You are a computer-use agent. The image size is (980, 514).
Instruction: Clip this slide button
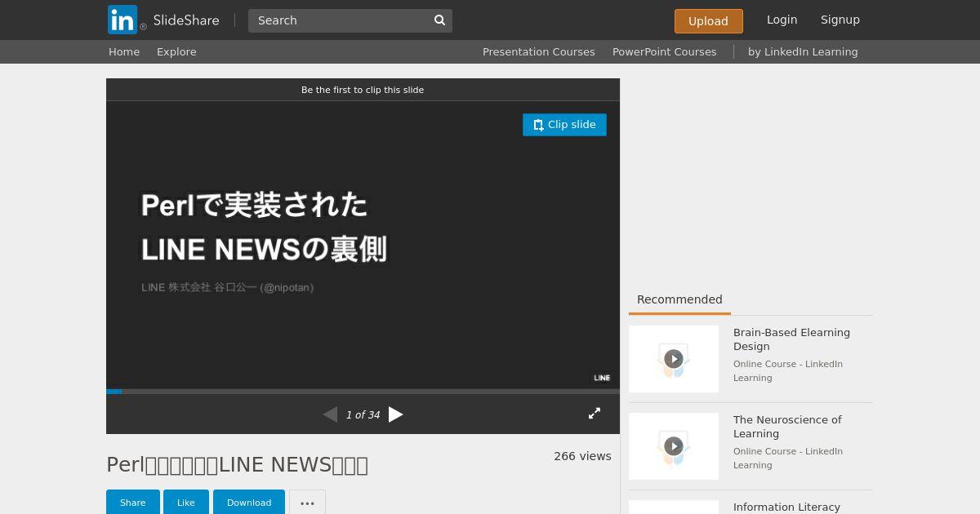564,125
